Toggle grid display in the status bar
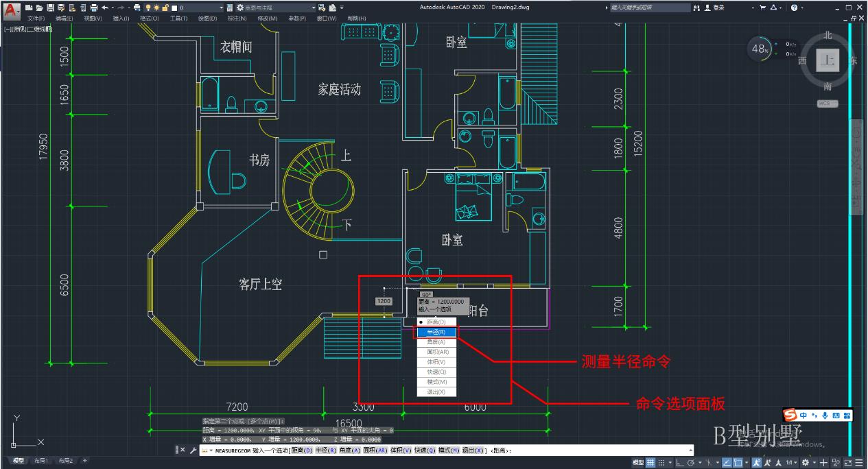Screen dimensions: 868x469 (x=650, y=463)
